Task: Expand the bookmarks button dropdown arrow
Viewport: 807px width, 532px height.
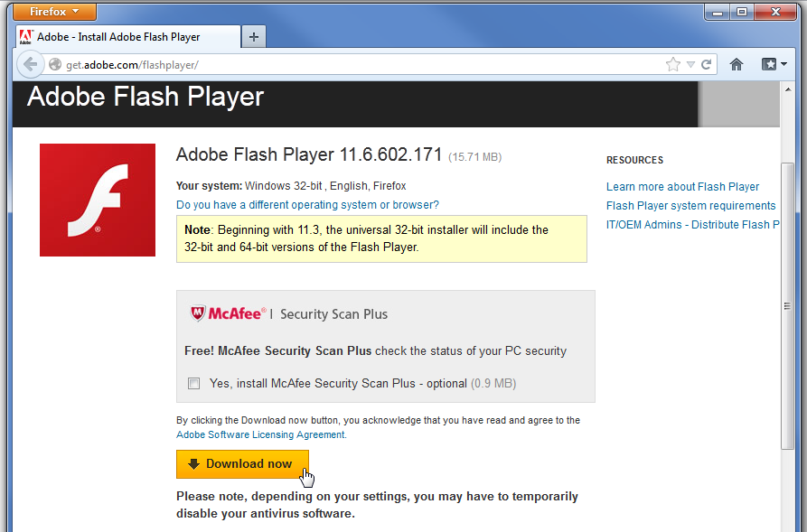Action: 784,64
